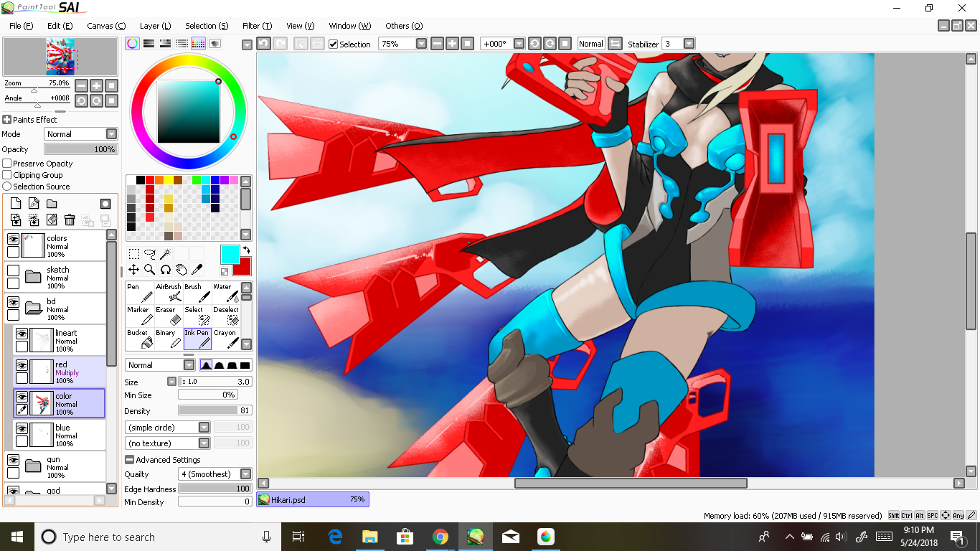Delete the selected layer with trash icon
Viewport: 980px width, 551px height.
coord(70,220)
